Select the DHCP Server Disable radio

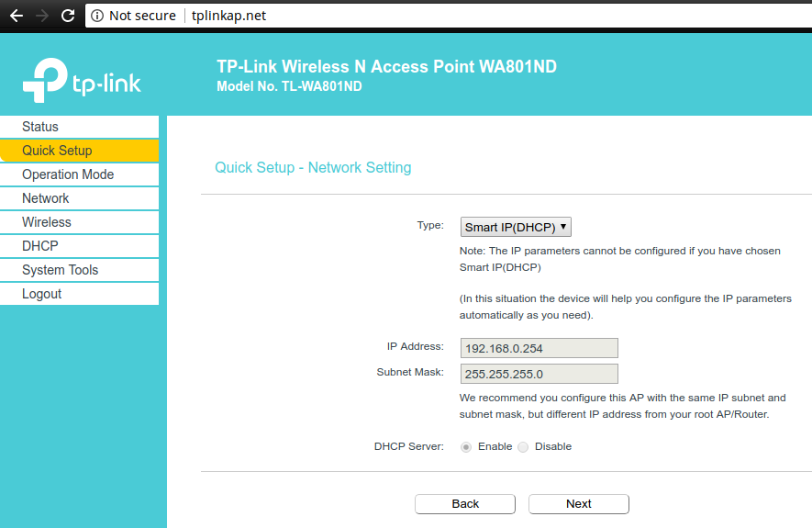pyautogui.click(x=523, y=446)
